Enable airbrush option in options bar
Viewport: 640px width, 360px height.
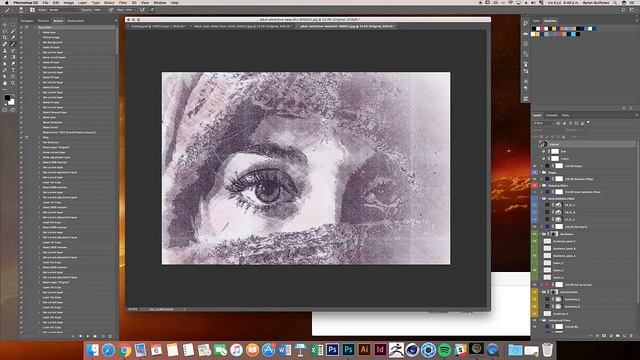tap(142, 10)
